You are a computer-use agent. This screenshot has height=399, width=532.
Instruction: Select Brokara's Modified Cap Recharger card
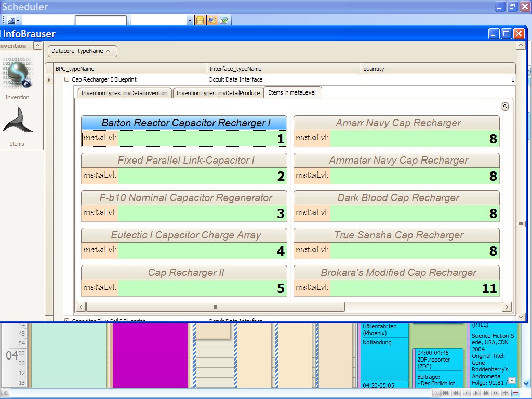[x=396, y=272]
